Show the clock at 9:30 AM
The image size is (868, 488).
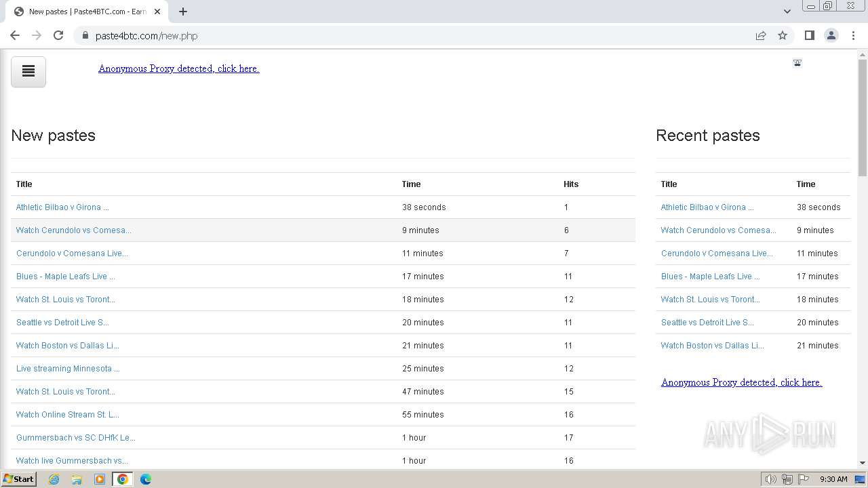833,479
